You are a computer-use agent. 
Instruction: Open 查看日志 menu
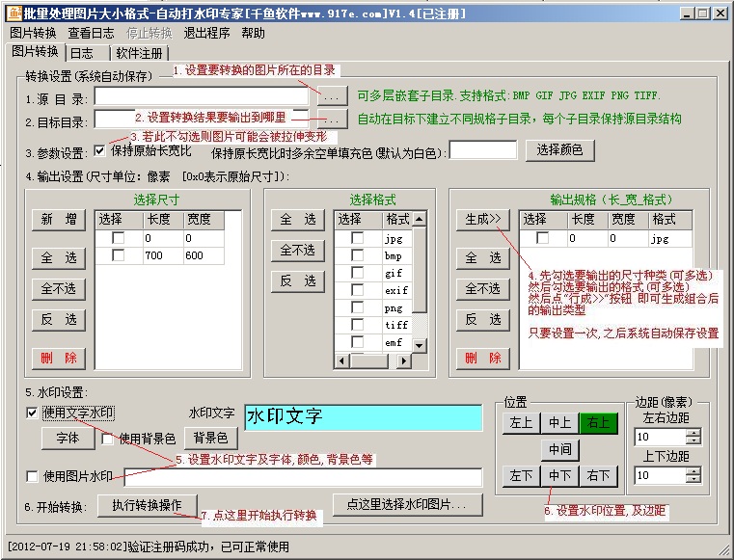(91, 33)
